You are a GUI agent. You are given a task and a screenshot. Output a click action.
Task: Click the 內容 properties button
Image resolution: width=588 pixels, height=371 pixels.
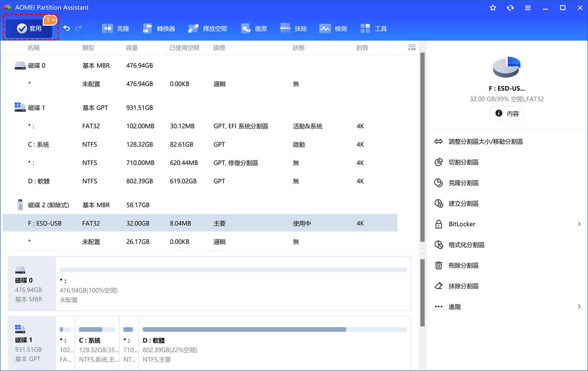pyautogui.click(x=507, y=113)
